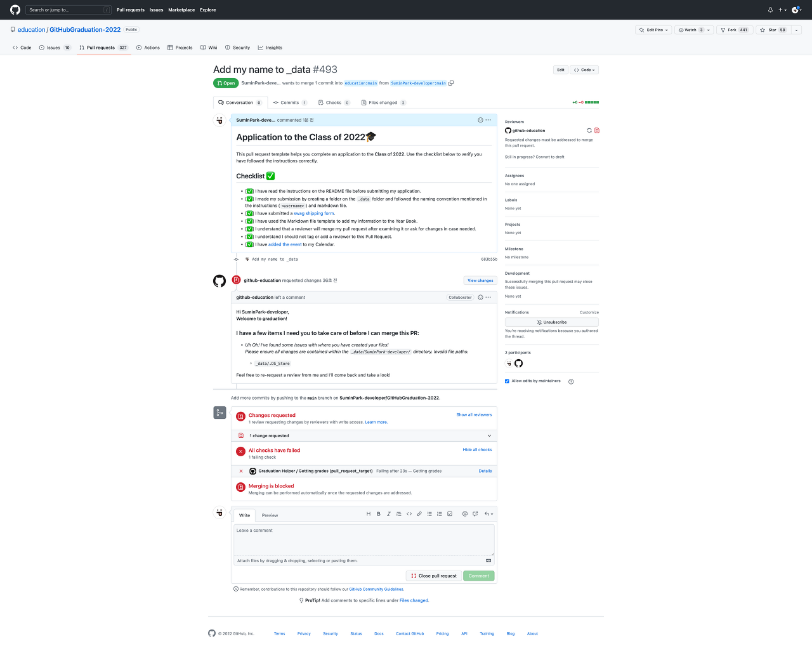This screenshot has width=812, height=653.
Task: Toggle Allow edits by maintainers checkbox
Action: pyautogui.click(x=507, y=381)
